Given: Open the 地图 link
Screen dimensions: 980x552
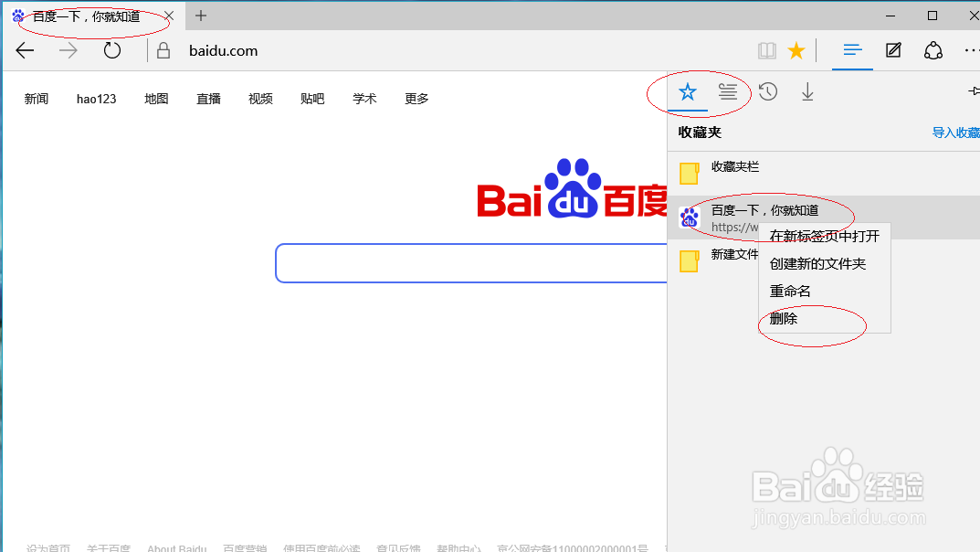Looking at the screenshot, I should tap(156, 99).
